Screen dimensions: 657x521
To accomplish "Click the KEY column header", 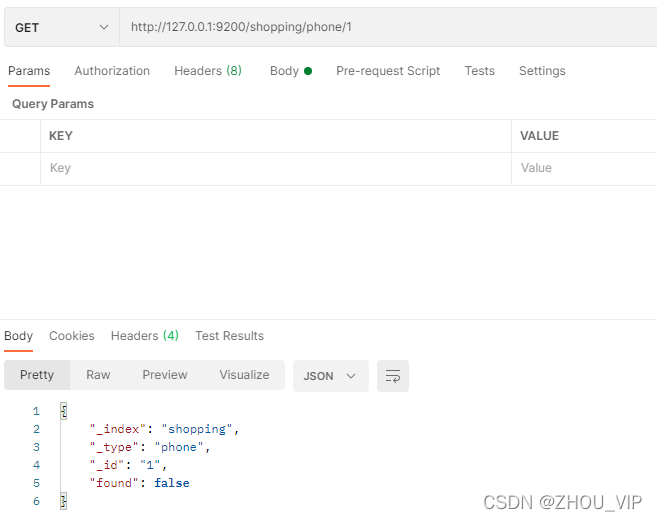I will click(x=61, y=136).
